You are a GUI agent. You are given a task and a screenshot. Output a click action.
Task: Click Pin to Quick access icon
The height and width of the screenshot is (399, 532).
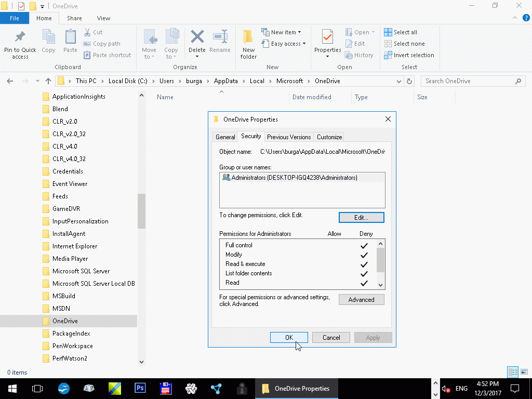(x=20, y=37)
